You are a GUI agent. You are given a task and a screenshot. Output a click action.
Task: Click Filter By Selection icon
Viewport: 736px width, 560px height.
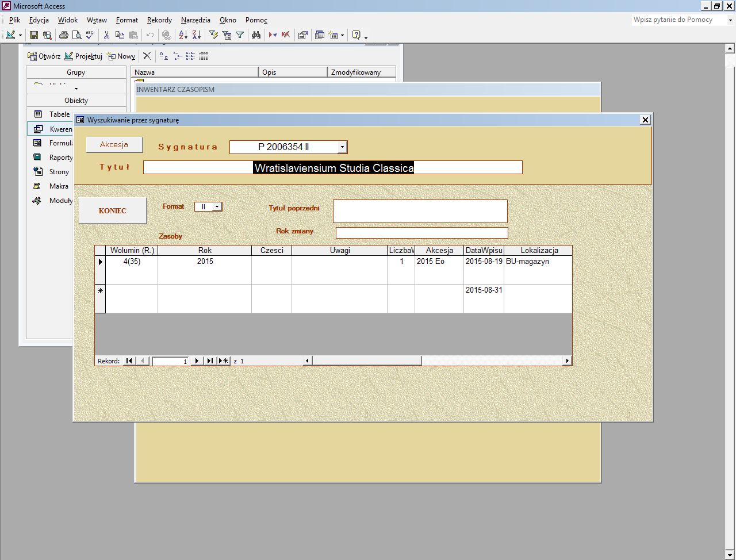point(213,35)
